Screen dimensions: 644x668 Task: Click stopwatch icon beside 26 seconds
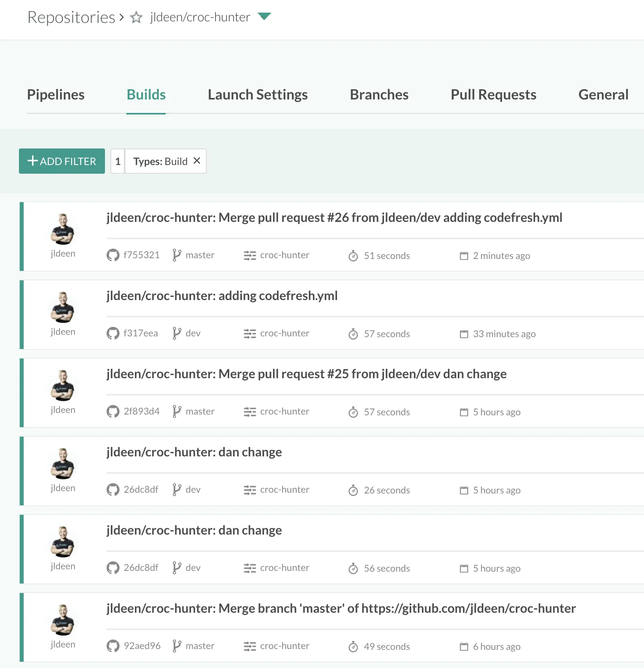tap(353, 490)
